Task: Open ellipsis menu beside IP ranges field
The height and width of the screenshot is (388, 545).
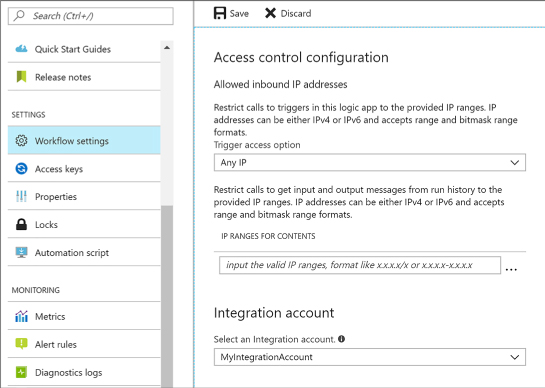Action: point(511,269)
